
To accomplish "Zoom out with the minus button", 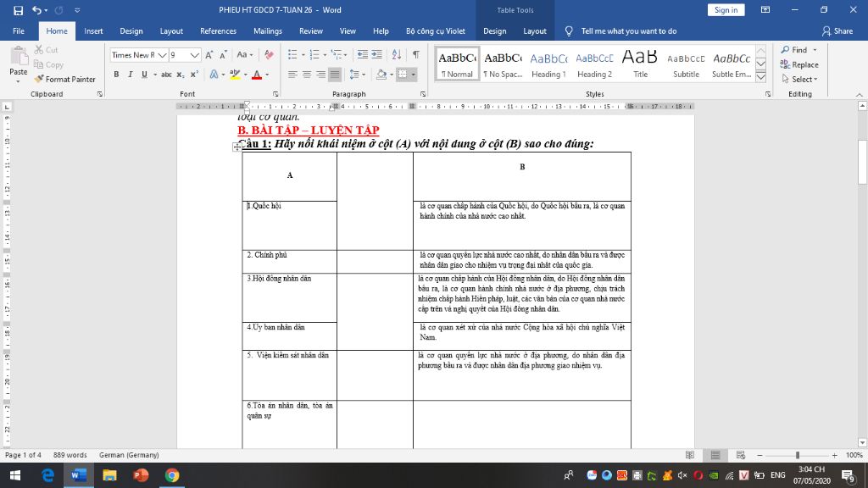I will click(x=760, y=455).
